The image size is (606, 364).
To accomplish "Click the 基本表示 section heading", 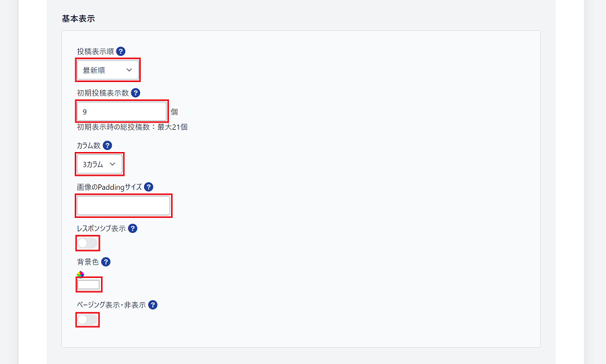I will point(78,19).
